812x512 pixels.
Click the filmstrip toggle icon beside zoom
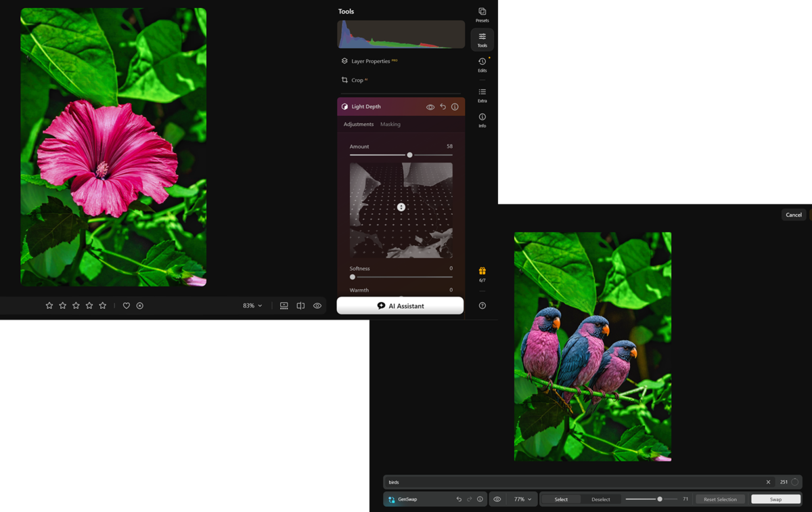coord(284,305)
